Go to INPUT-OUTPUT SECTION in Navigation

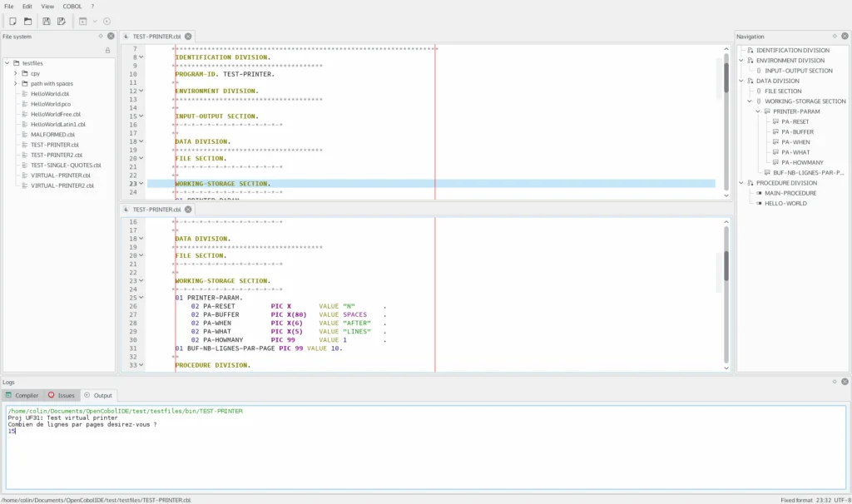pos(799,71)
